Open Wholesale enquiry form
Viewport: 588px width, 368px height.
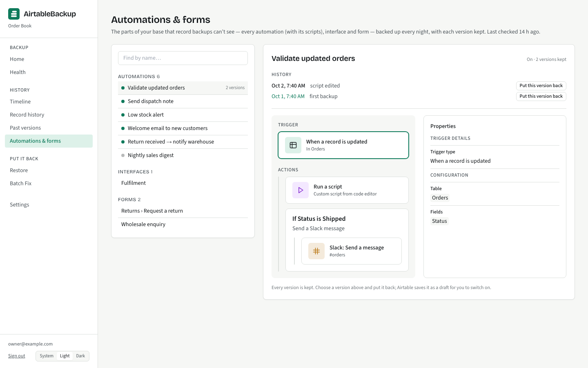[x=183, y=224]
